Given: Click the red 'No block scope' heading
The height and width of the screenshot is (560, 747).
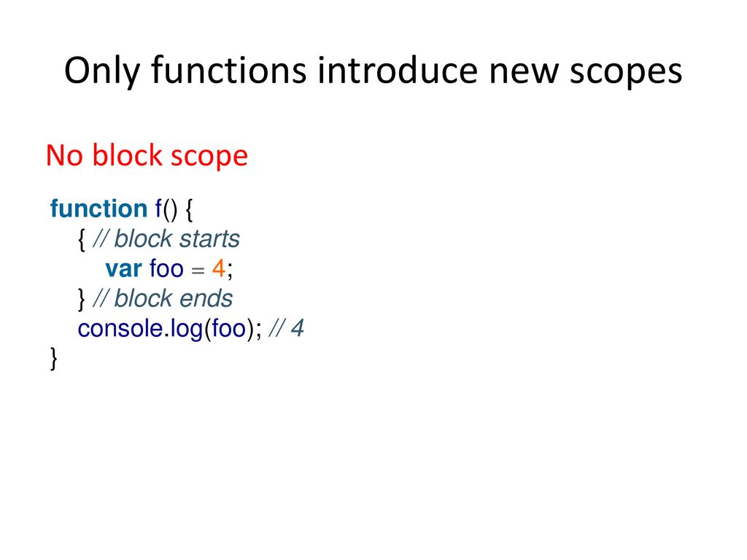Looking at the screenshot, I should coord(147,156).
